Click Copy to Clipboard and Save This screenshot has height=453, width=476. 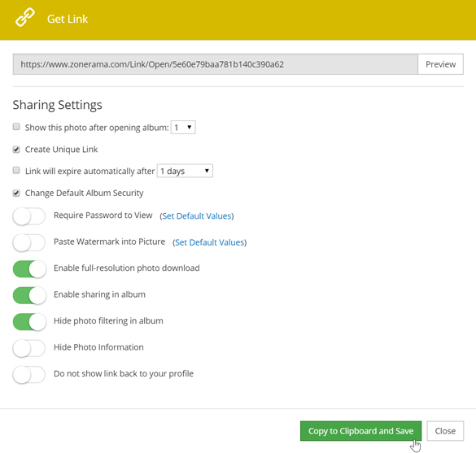(x=360, y=431)
